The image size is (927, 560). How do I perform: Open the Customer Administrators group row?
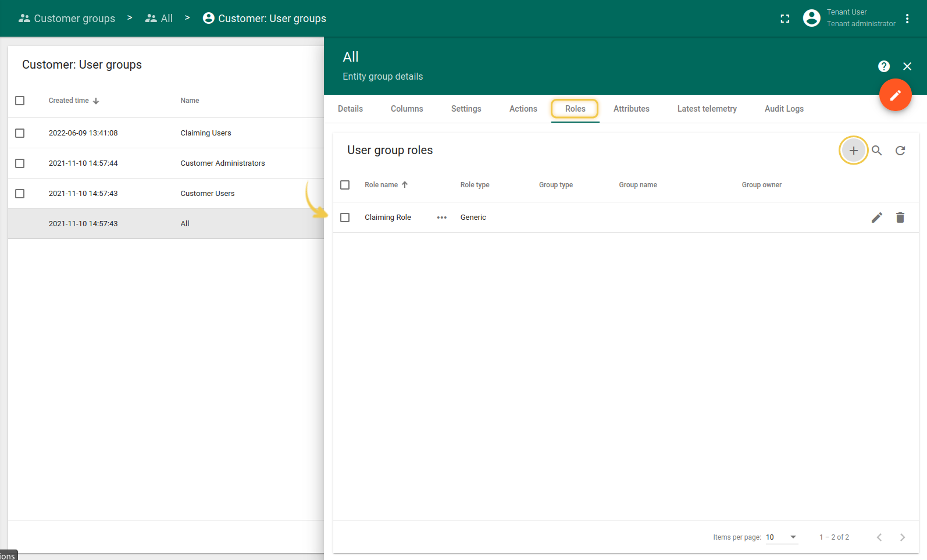pyautogui.click(x=166, y=163)
